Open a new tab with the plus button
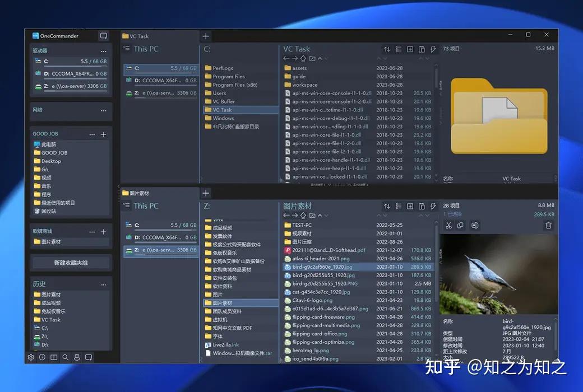Image resolution: width=583 pixels, height=392 pixels. coord(205,35)
